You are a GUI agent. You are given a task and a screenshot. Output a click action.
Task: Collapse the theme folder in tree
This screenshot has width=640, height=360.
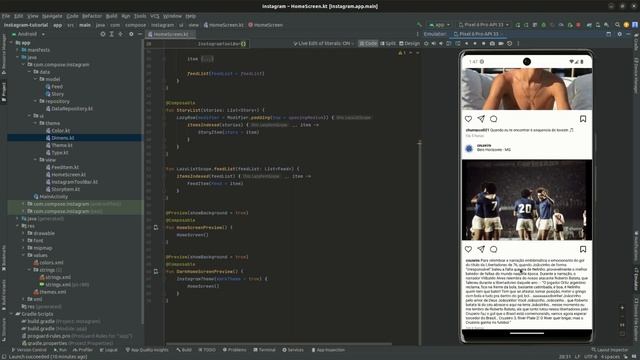(x=36, y=123)
